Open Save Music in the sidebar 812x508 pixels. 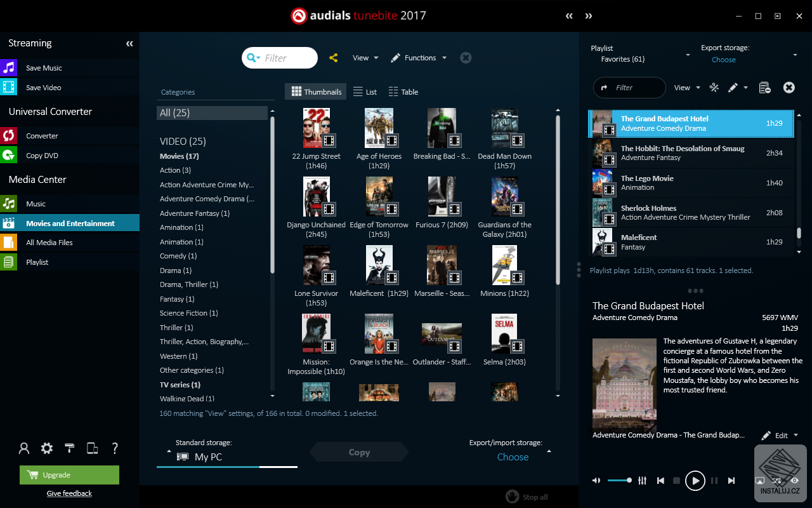(70, 68)
